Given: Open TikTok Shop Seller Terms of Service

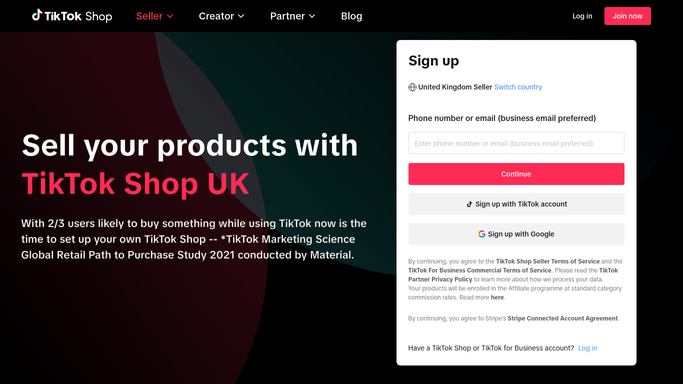Looking at the screenshot, I should point(548,262).
